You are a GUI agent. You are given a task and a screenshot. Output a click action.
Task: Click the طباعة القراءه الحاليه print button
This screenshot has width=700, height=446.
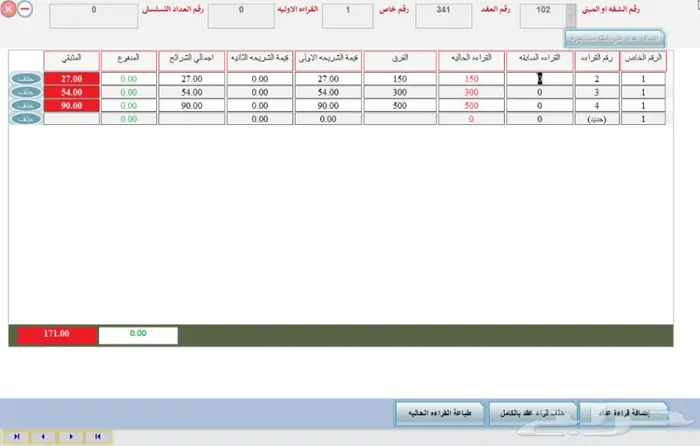439,413
